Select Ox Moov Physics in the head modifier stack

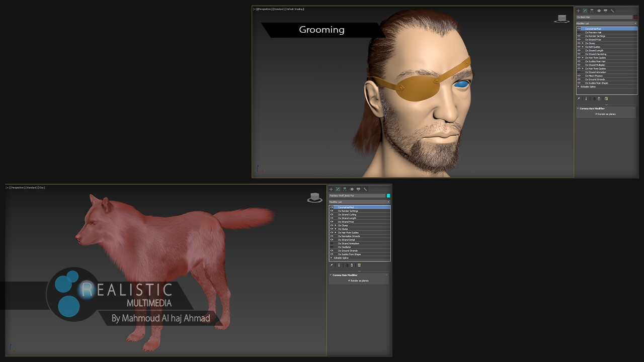pyautogui.click(x=594, y=76)
